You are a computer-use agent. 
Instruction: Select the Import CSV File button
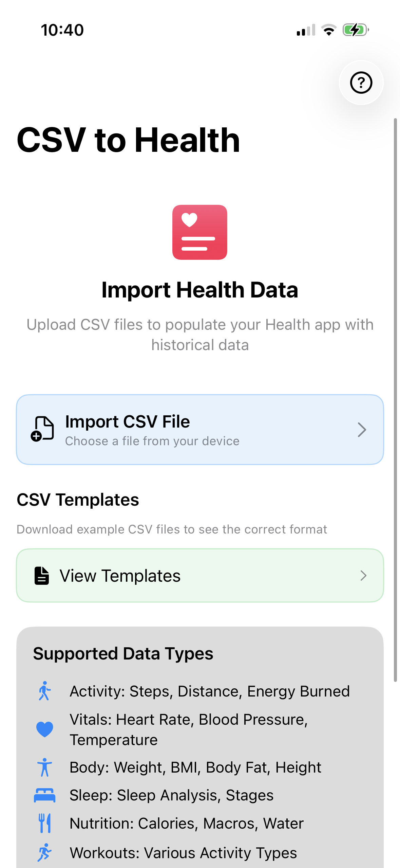200,430
